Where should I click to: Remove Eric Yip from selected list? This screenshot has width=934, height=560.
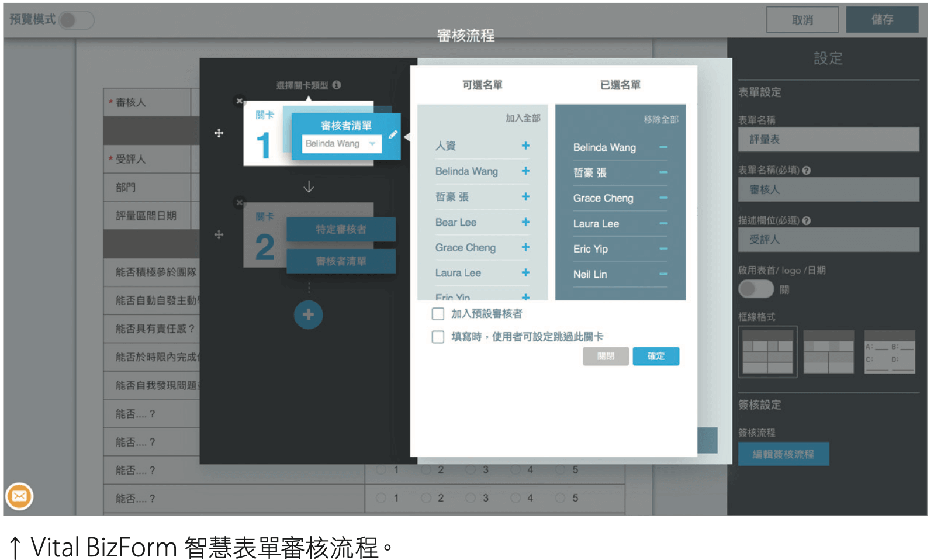coord(663,249)
